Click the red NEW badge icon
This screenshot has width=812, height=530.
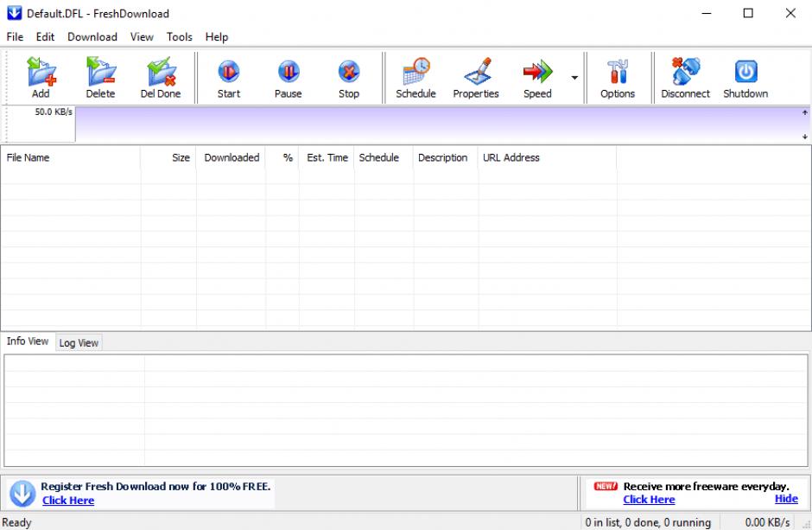tap(606, 486)
